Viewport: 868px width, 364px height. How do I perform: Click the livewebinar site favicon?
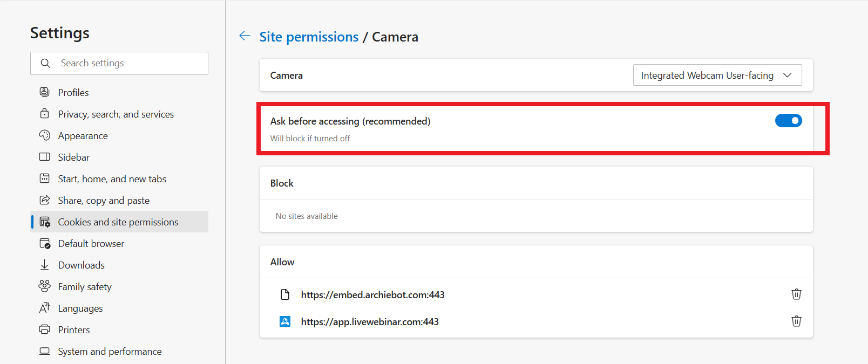285,321
